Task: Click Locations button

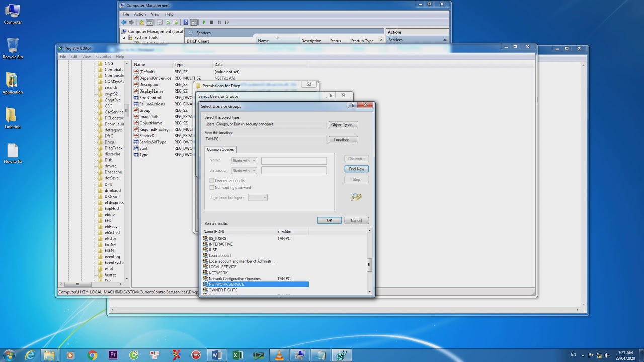Action: (x=343, y=140)
